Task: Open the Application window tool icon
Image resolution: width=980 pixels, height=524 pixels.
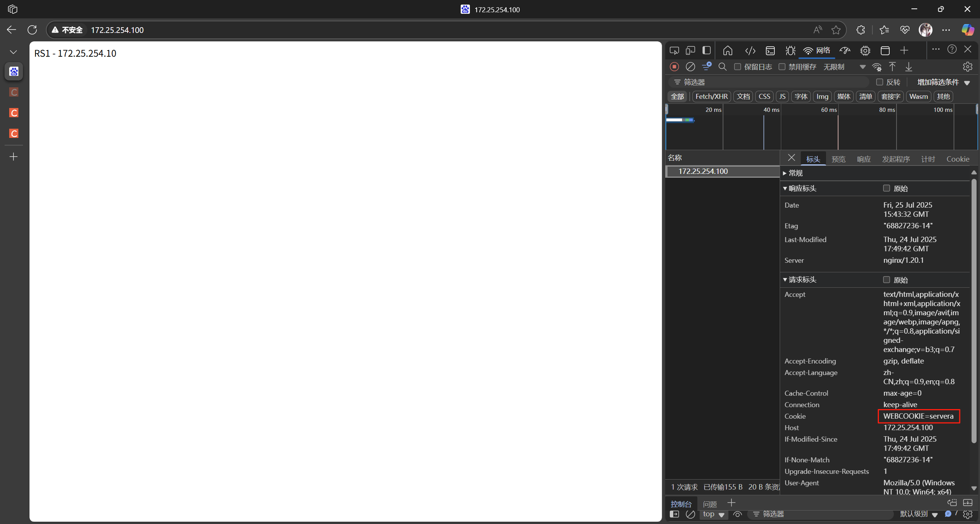Action: tap(885, 51)
